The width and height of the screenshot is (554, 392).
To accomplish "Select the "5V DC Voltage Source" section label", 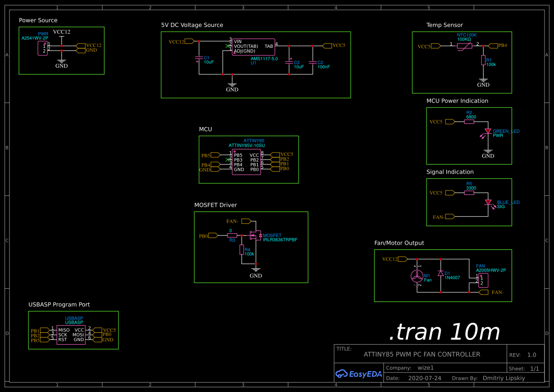I will 192,25.
